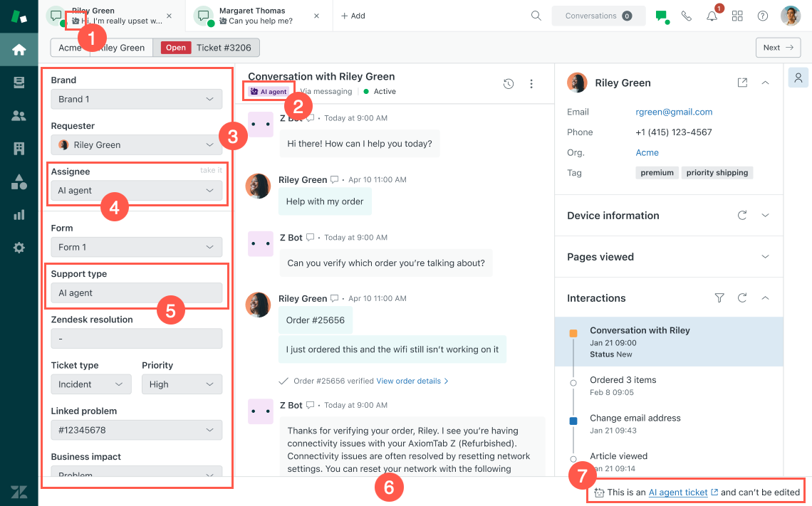Open View order details link
812x506 pixels.
pos(412,381)
